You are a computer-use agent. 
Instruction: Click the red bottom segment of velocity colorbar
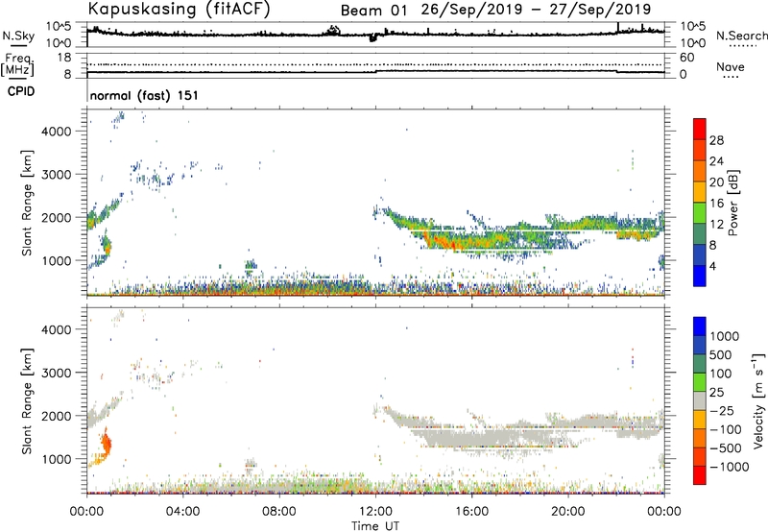coord(700,475)
